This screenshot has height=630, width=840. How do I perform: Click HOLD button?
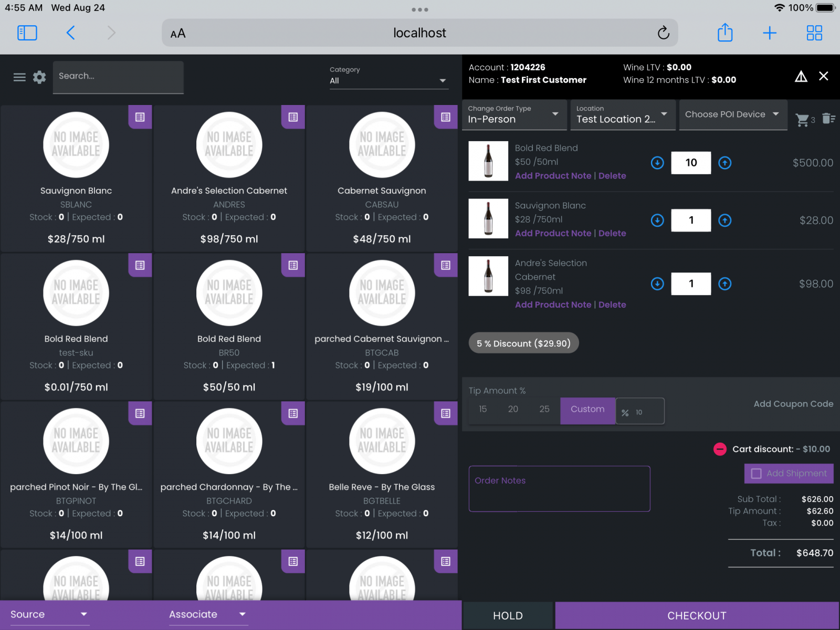coord(508,616)
